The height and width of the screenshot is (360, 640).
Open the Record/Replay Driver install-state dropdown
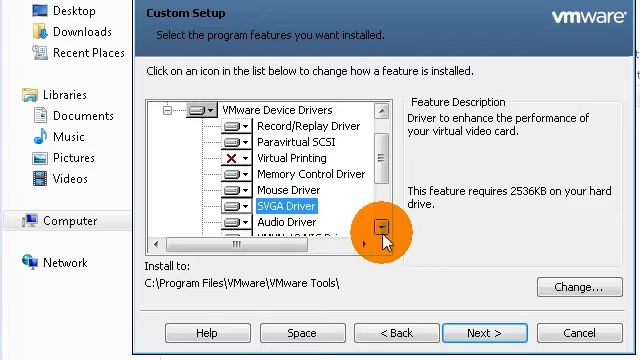[x=237, y=126]
